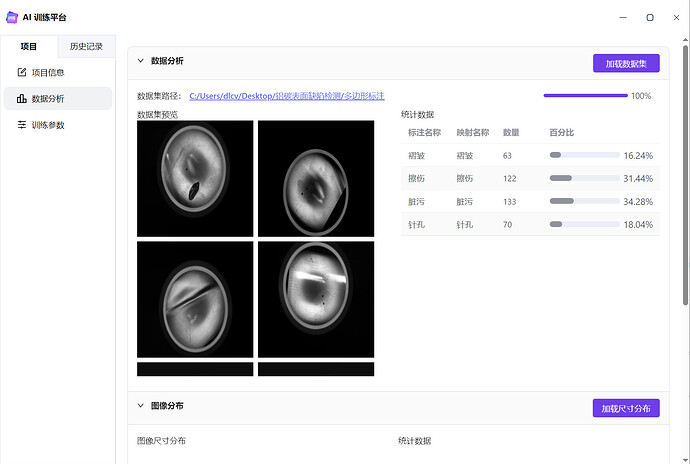Viewport: 690px width, 464px height.
Task: Click the vertical scrollbar on right edge
Action: [x=685, y=175]
